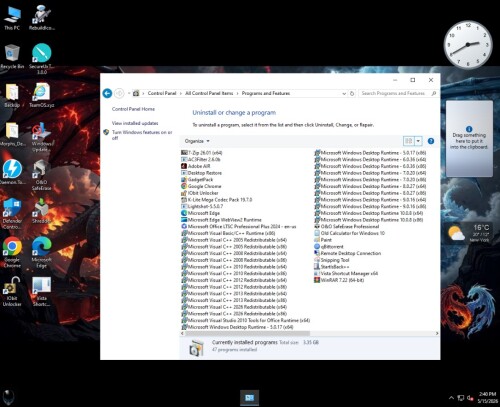The height and width of the screenshot is (407, 500).
Task: Click the Refresh button beside the address bar
Action: (352, 94)
